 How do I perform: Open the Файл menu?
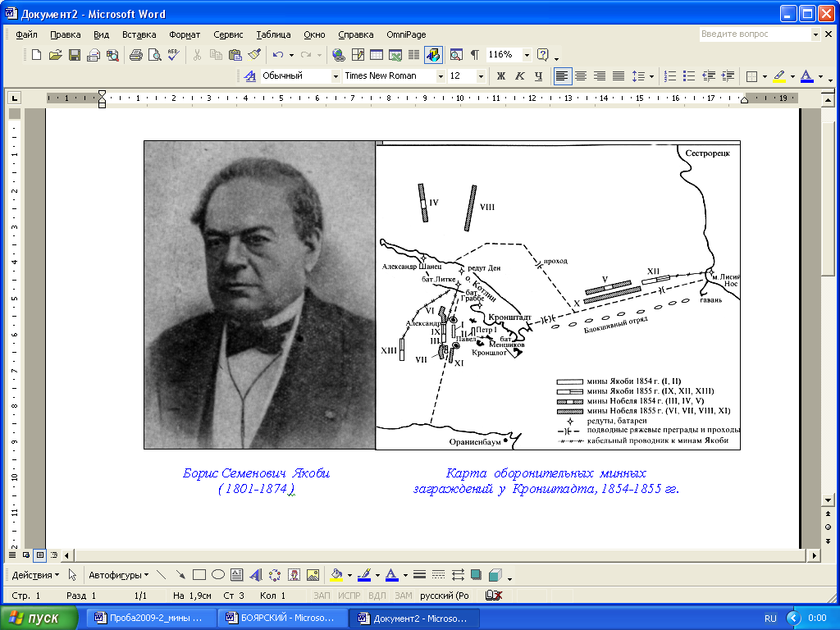[26, 34]
